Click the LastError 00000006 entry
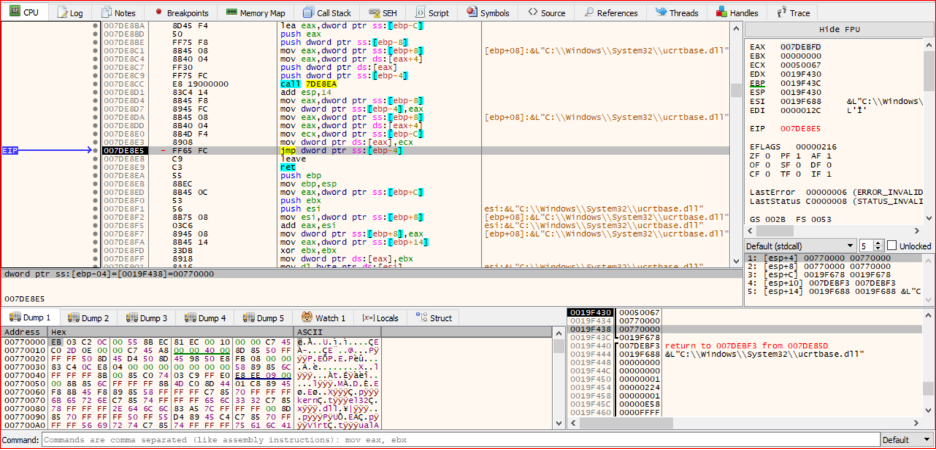The image size is (936, 450). 837,192
